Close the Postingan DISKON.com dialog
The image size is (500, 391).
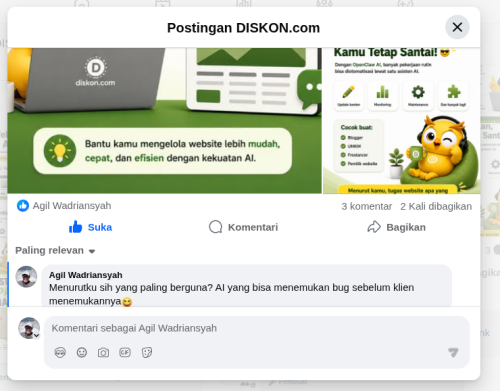point(457,27)
